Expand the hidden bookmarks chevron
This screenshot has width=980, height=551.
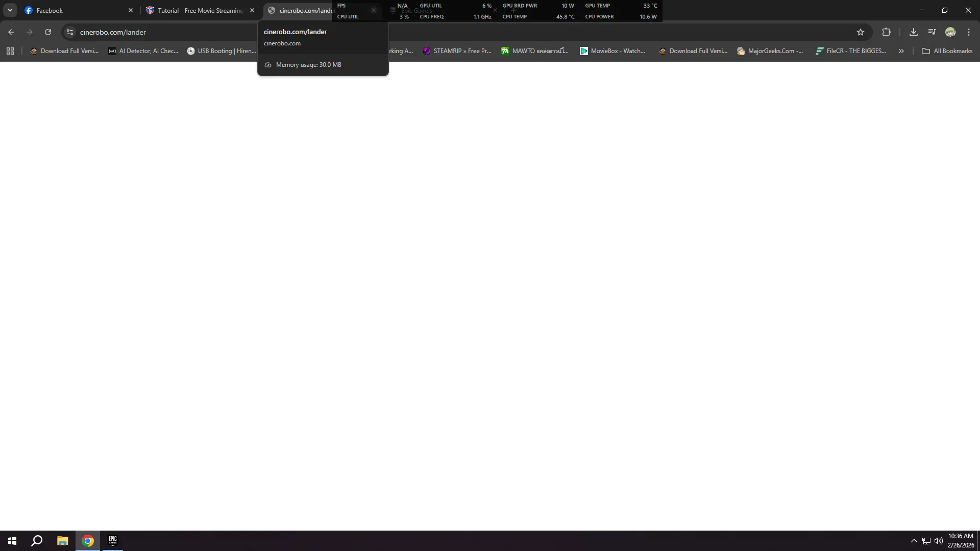(x=901, y=51)
